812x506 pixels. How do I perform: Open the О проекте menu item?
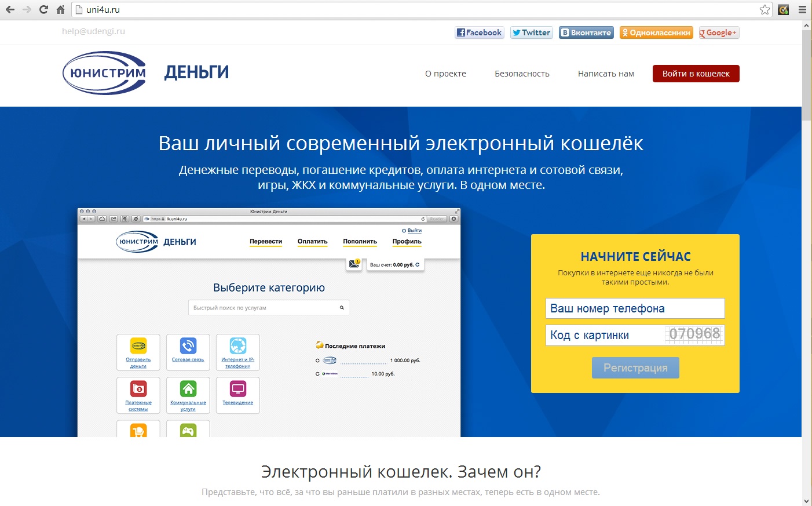tap(445, 74)
